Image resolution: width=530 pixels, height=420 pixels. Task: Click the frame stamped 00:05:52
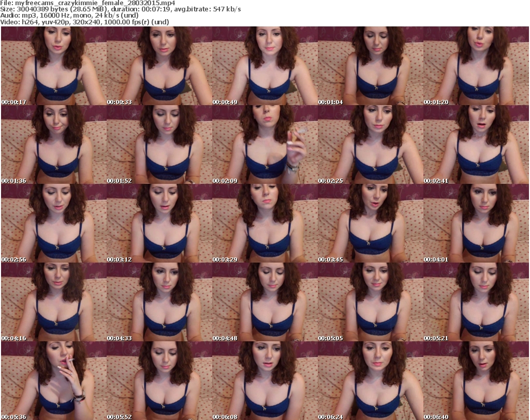[159, 381]
